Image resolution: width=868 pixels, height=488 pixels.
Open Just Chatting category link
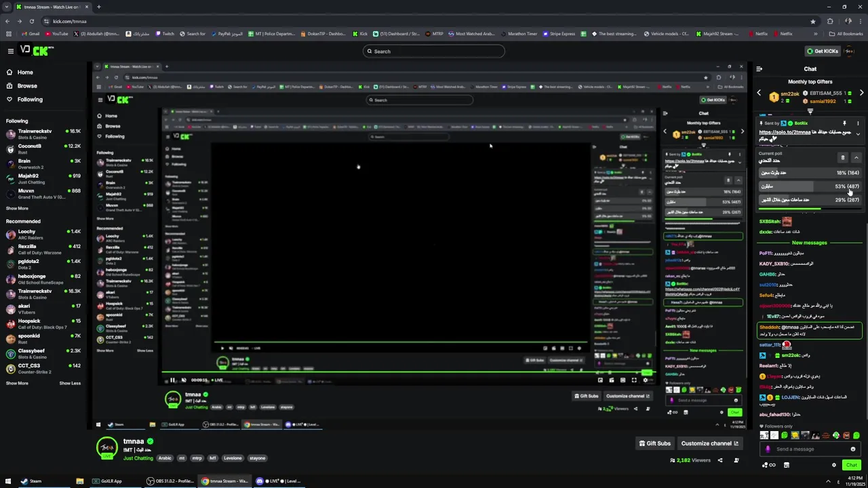pyautogui.click(x=138, y=458)
